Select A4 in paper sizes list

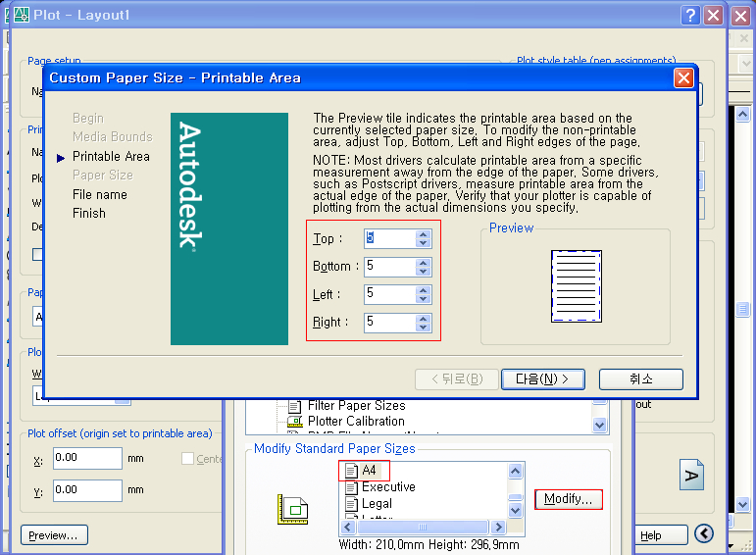(369, 470)
